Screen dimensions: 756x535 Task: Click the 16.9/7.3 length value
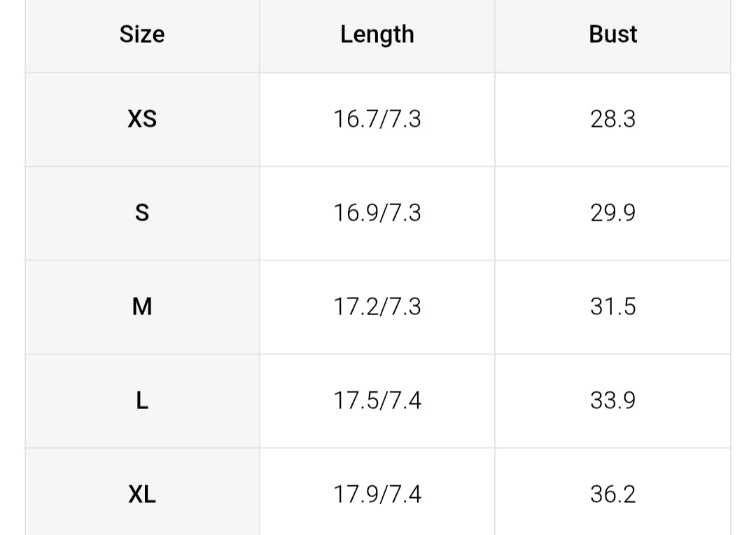pos(377,213)
